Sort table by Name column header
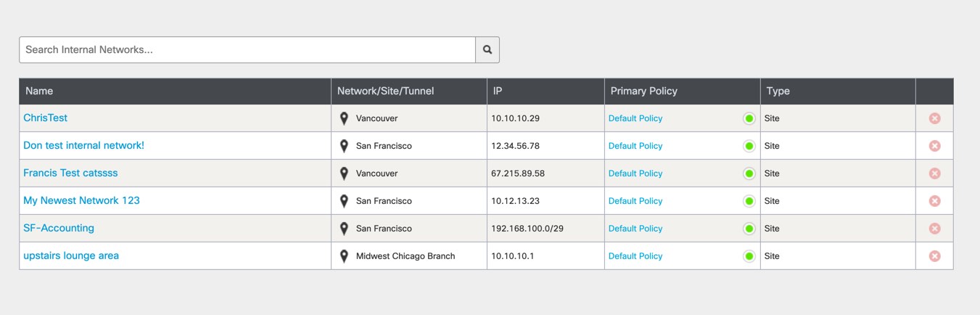 pyautogui.click(x=39, y=91)
